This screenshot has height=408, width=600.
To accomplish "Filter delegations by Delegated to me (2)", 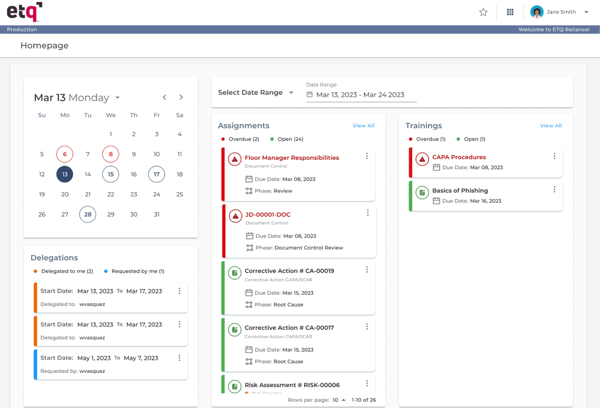I will (x=64, y=271).
